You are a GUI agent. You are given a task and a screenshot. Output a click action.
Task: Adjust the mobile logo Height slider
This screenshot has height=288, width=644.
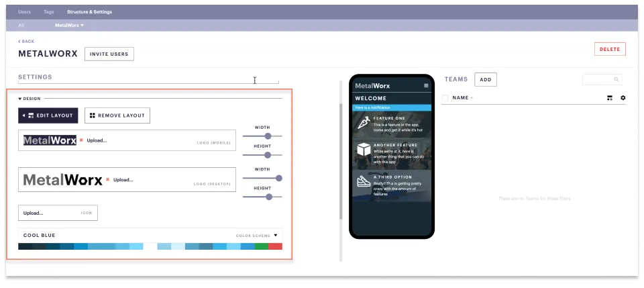click(268, 155)
